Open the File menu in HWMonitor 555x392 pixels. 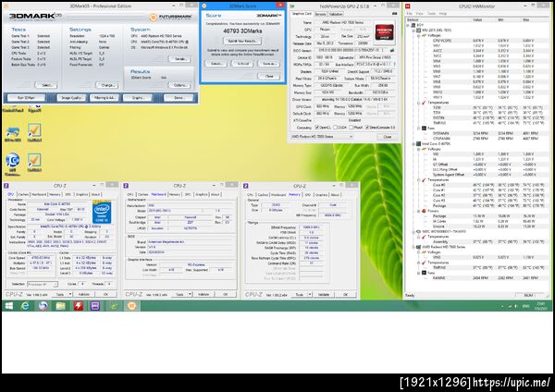pos(409,14)
